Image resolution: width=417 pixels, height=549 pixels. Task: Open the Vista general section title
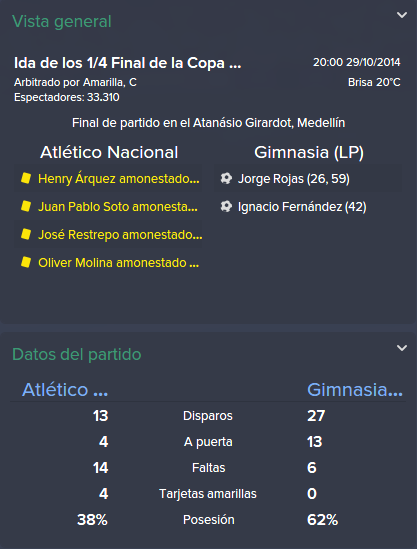(x=62, y=21)
